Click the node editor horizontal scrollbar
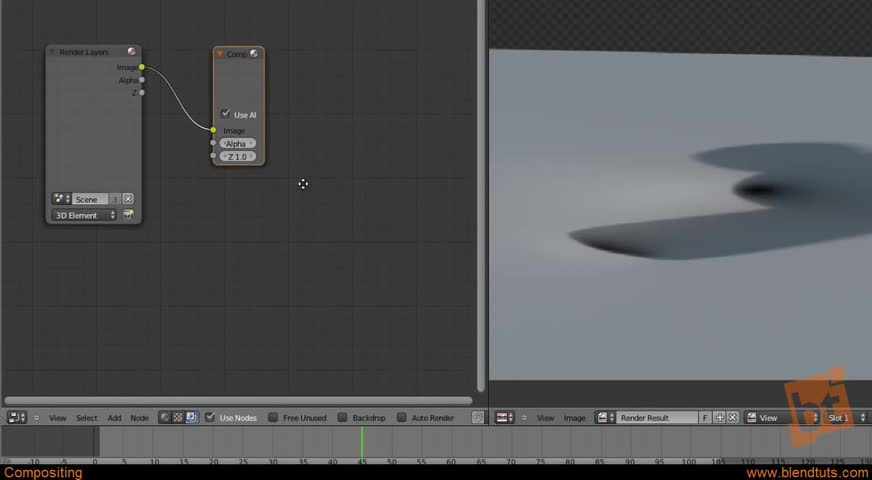Screen dimensions: 872x480 coord(238,400)
